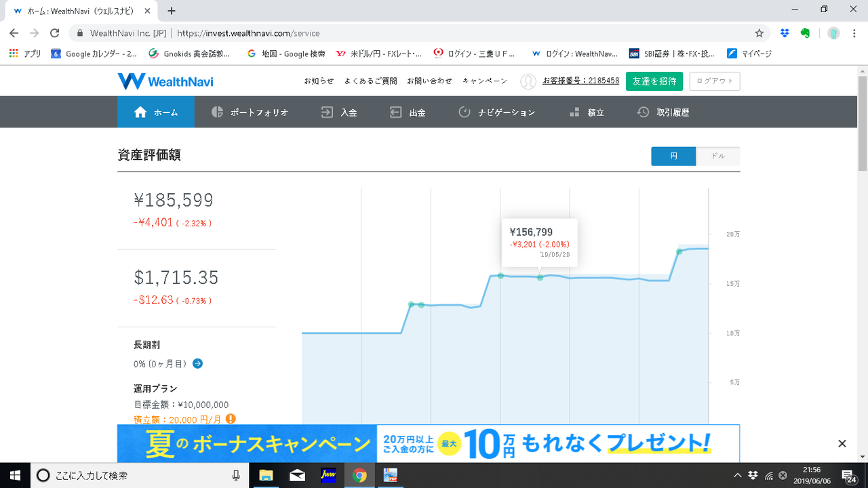Open the browser profile account menu
The height and width of the screenshot is (488, 868).
pos(833,32)
